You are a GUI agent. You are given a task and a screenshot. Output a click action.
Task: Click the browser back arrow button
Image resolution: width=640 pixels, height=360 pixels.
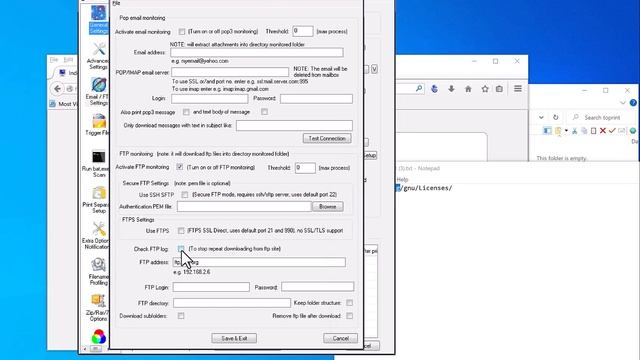click(58, 89)
